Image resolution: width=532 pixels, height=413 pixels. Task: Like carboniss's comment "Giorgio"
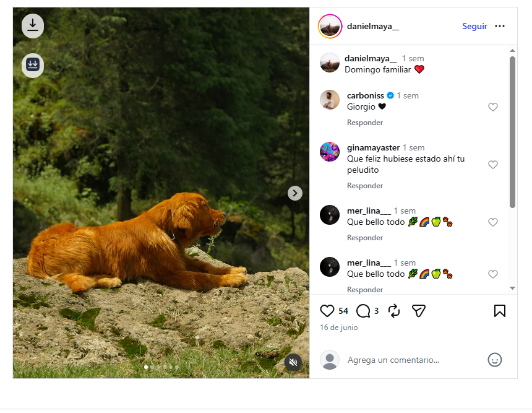click(492, 107)
